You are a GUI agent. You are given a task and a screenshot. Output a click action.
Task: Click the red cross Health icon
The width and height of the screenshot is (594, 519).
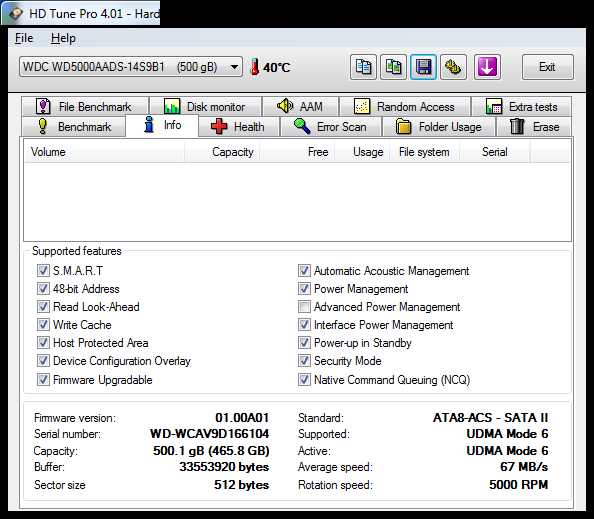(x=219, y=126)
